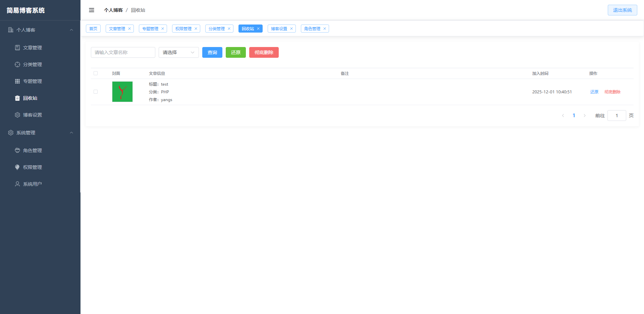
Task: Close the 专题管理 tab with its x
Action: (x=163, y=29)
